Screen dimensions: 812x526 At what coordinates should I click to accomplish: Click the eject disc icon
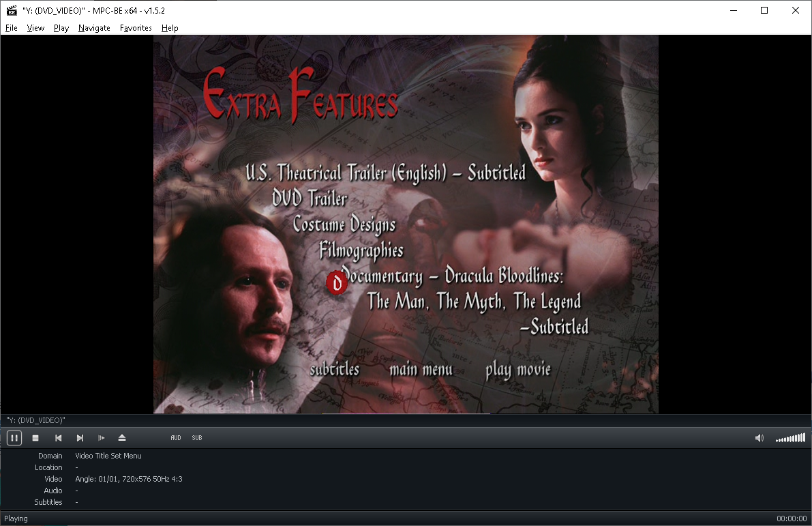tap(122, 438)
